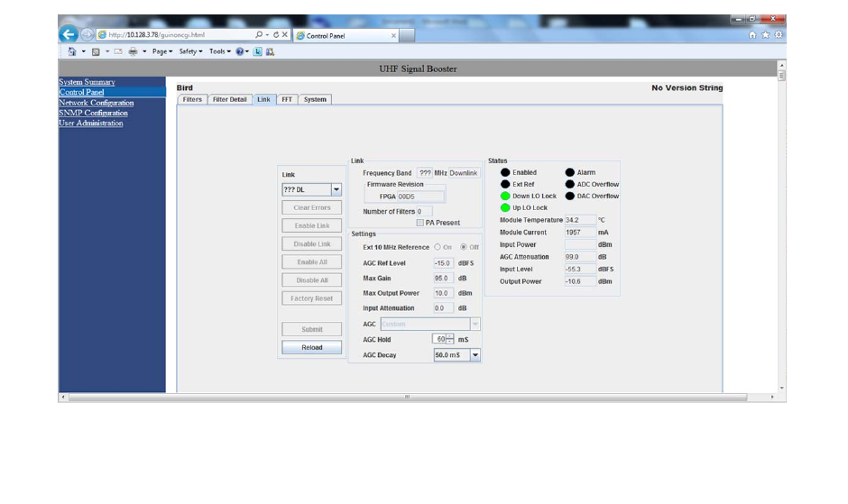Click the AGC Ref Level field
This screenshot has height=504, width=848.
tap(443, 262)
